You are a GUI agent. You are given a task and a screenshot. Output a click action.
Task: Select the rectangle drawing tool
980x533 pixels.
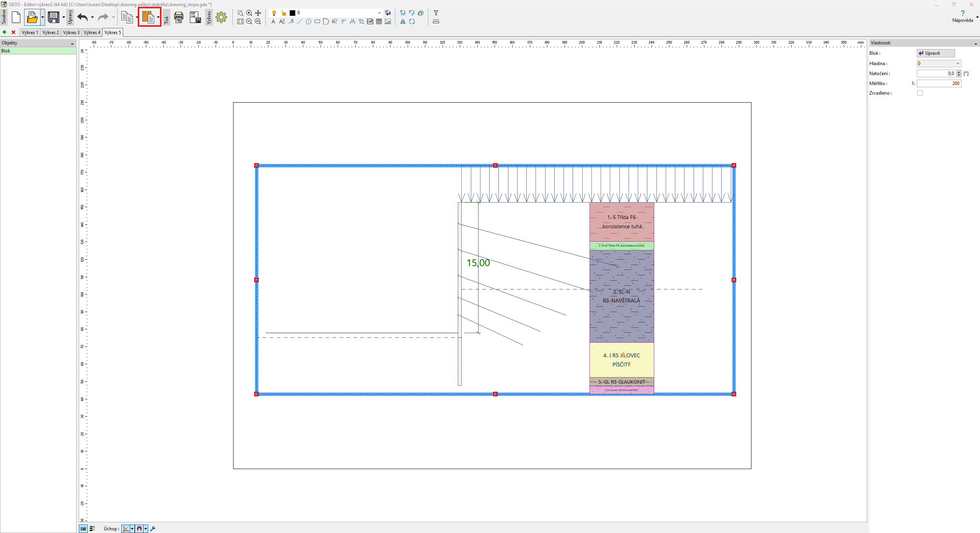[x=317, y=22]
